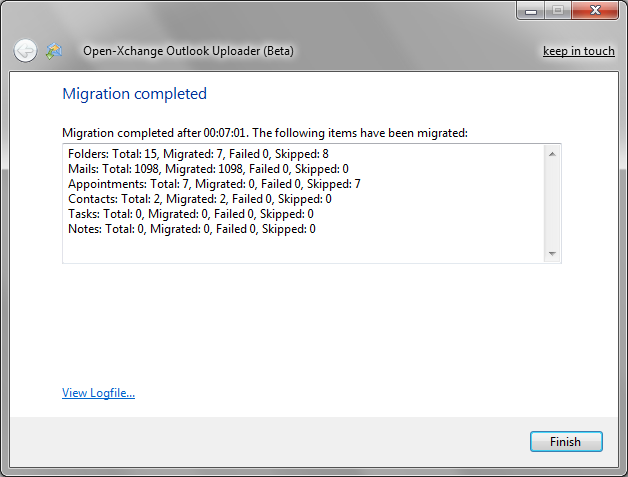This screenshot has width=628, height=477.
Task: Click the back arrow button
Action: tap(26, 51)
